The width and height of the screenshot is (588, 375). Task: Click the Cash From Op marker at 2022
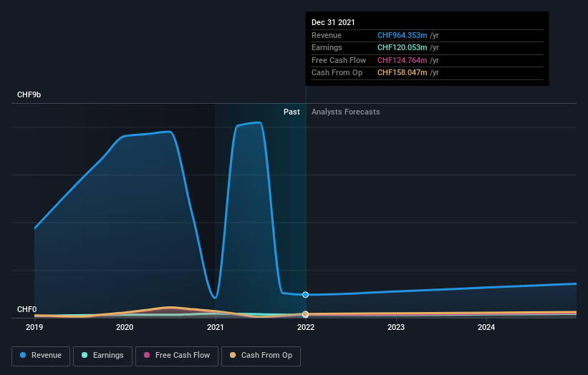click(x=306, y=314)
